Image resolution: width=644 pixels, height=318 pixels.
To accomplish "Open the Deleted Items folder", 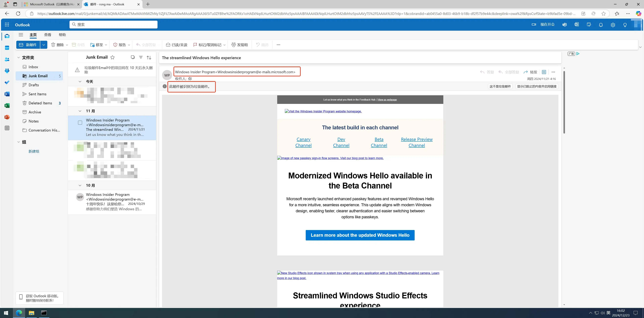I will [x=39, y=103].
